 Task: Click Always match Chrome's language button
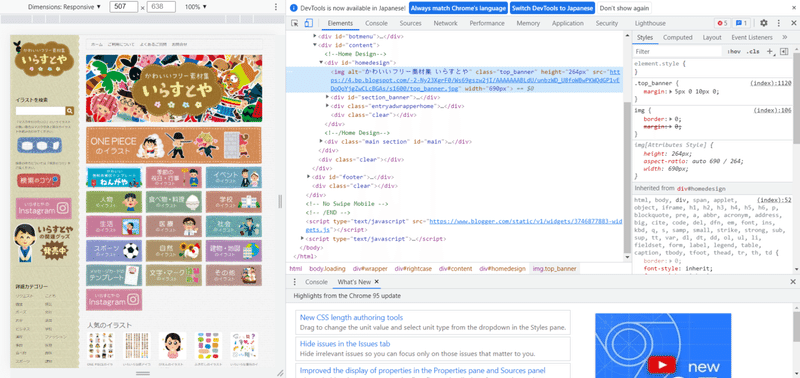[458, 8]
